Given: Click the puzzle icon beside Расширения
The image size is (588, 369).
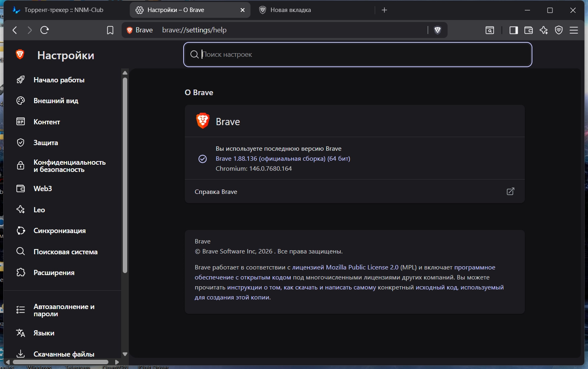Looking at the screenshot, I should pos(20,273).
